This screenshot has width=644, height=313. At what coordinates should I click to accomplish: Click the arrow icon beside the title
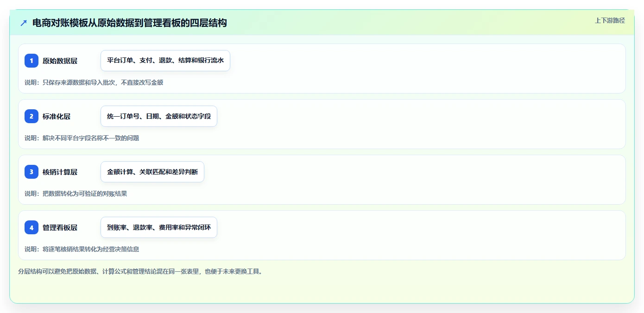pos(24,23)
